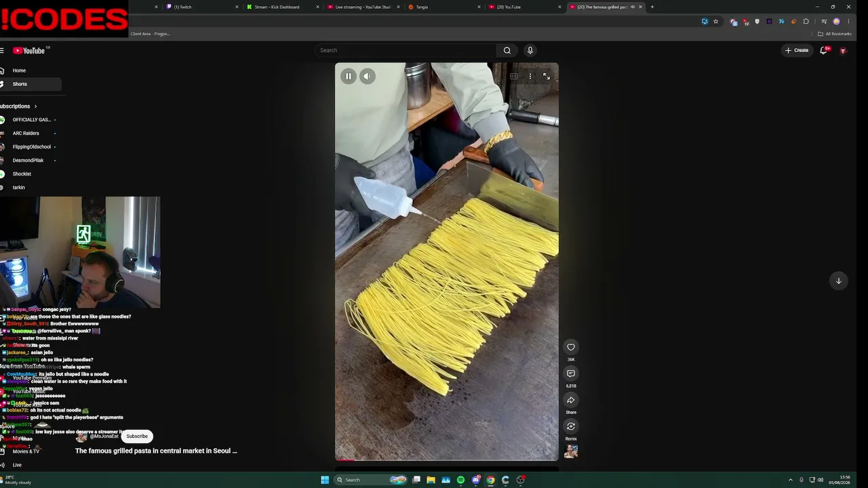Viewport: 868px width, 488px height.
Task: Toggle closed captions on the Short
Action: [514, 76]
